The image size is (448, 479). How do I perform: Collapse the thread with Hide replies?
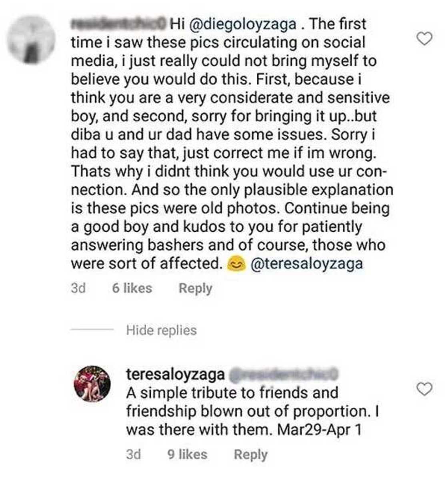pos(161,330)
